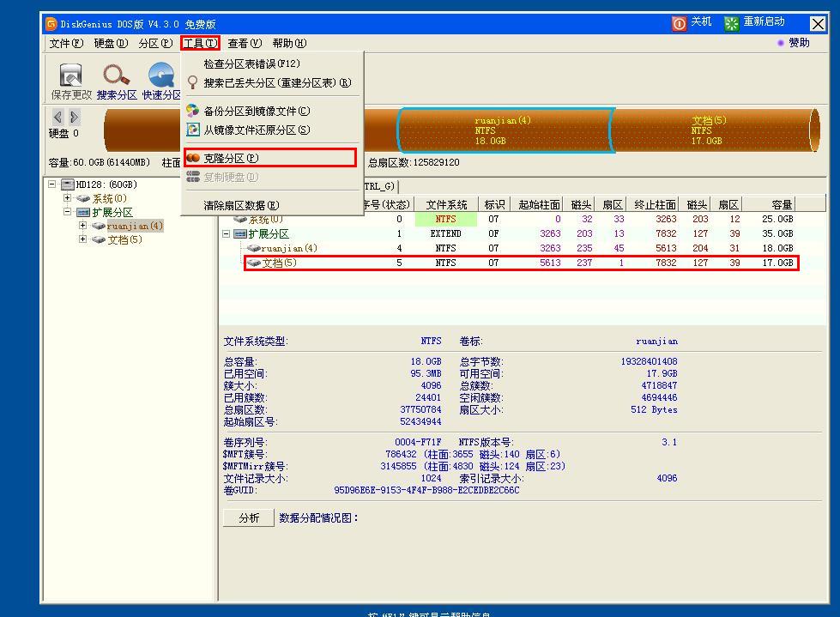This screenshot has width=840, height=617.
Task: Expand the 文档(5) tree node
Action: [x=82, y=239]
